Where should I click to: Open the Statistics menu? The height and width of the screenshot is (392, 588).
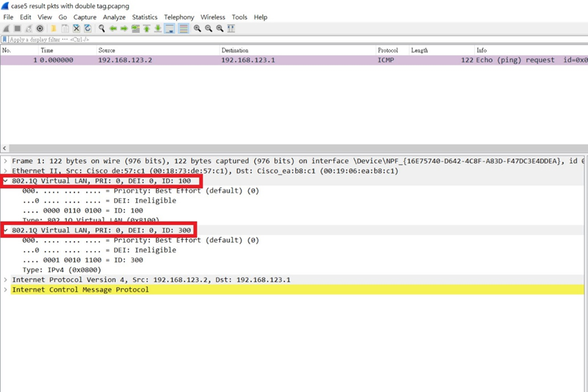(145, 17)
